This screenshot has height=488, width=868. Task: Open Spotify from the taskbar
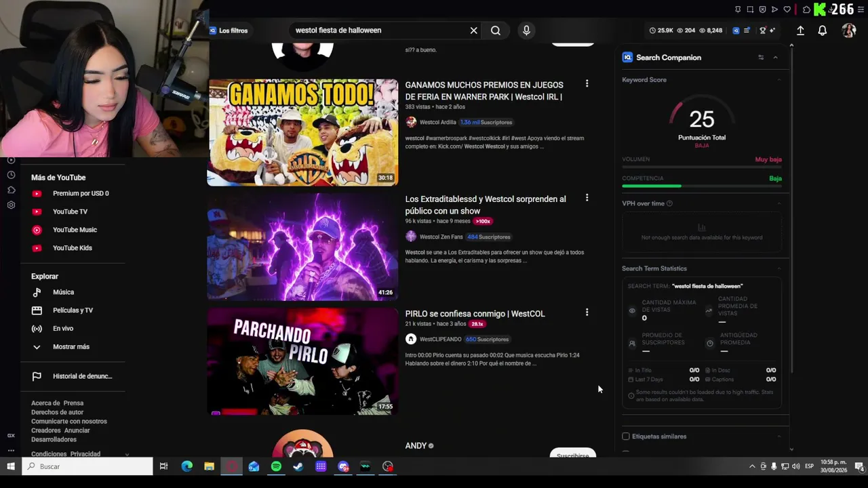[x=276, y=466]
